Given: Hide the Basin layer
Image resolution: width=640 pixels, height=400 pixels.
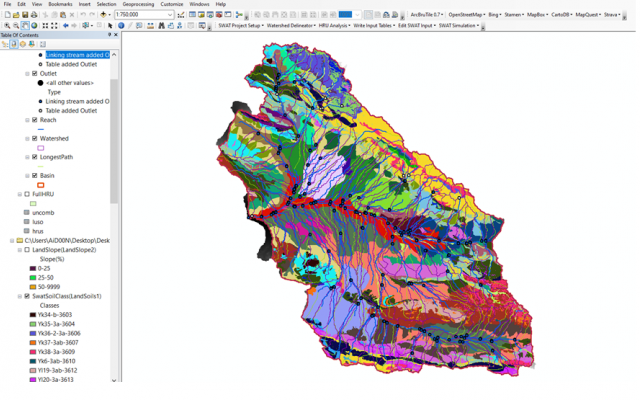Looking at the screenshot, I should (35, 176).
